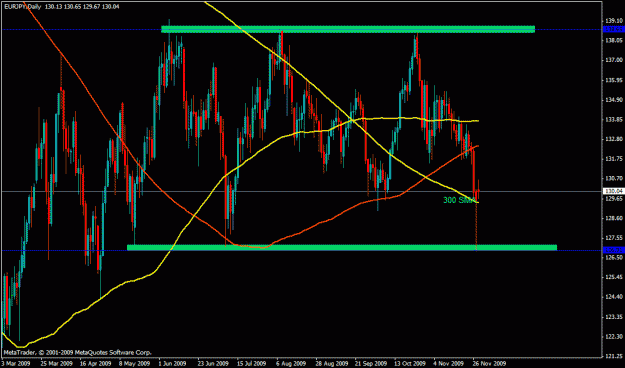Click the 122.30 price axis label
The height and width of the screenshot is (368, 625).
coord(614,337)
